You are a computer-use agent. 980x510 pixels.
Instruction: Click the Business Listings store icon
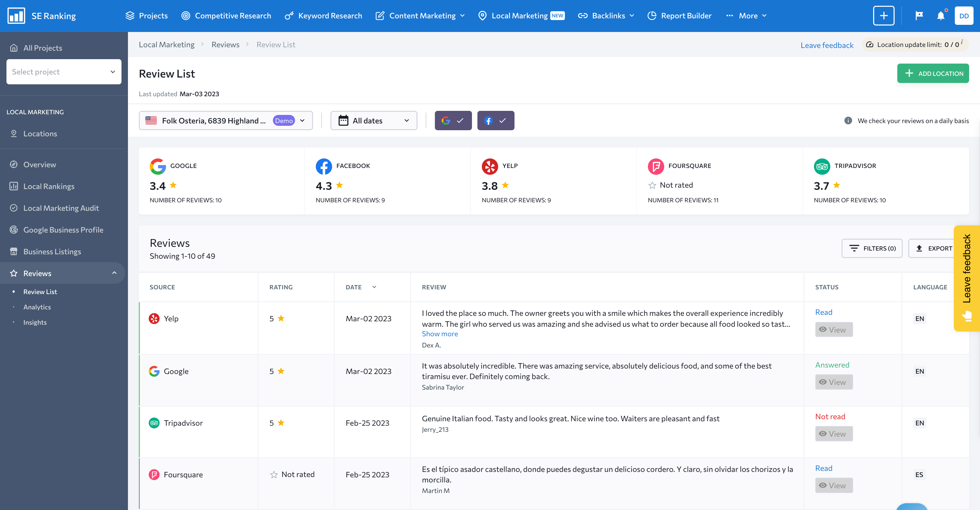[14, 252]
